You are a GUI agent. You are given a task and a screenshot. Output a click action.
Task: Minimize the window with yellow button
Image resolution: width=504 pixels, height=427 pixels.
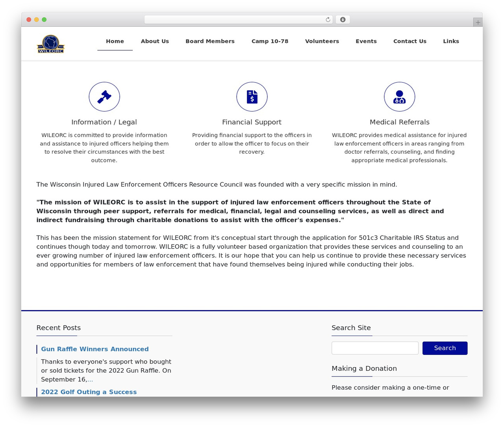(37, 20)
